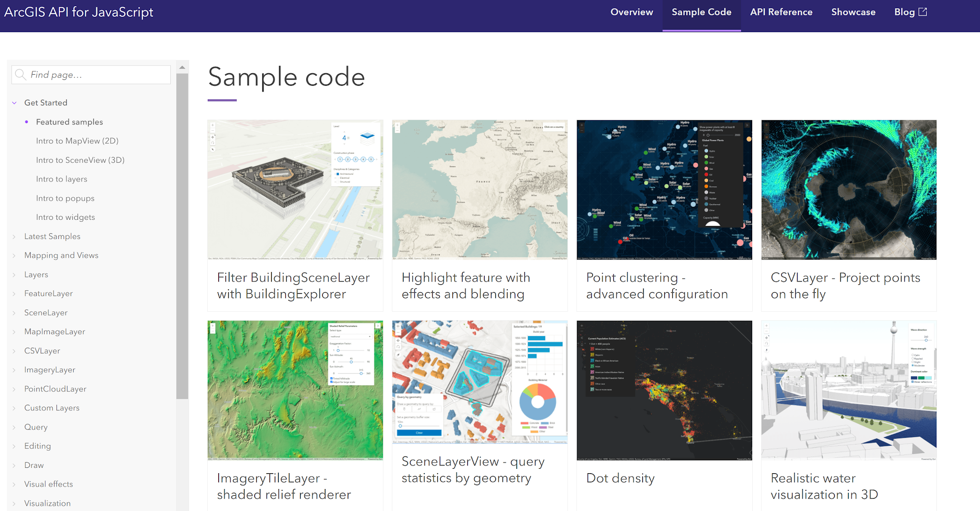Collapse the Shaded Relief Parameters panel via its chevron icon
The image size is (980, 511).
click(378, 325)
